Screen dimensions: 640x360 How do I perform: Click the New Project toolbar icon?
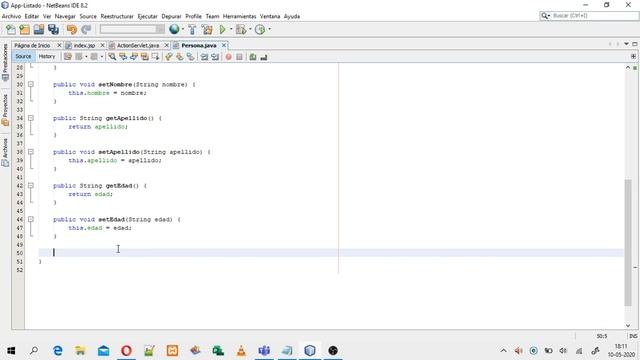24,29
